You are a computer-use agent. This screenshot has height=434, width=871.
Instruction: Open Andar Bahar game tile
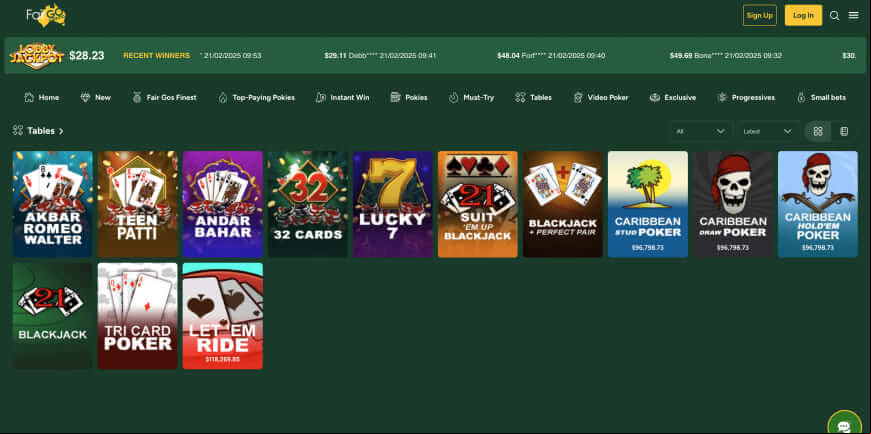coord(223,204)
